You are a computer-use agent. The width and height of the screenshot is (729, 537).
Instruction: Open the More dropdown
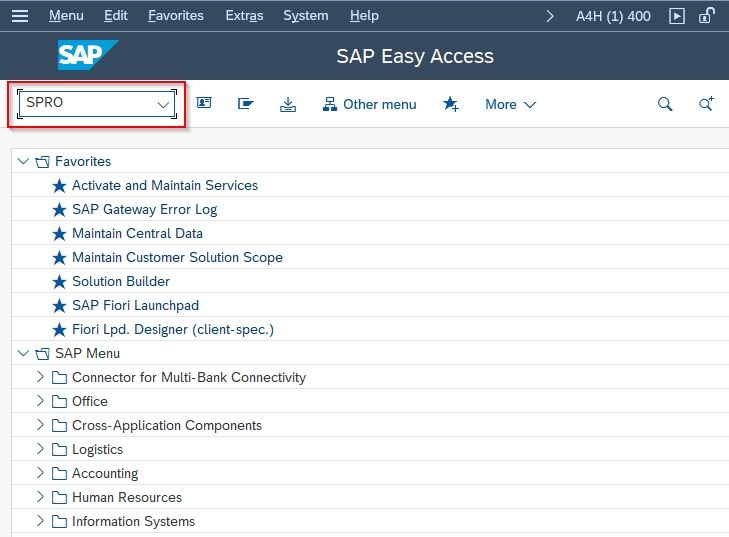[510, 104]
